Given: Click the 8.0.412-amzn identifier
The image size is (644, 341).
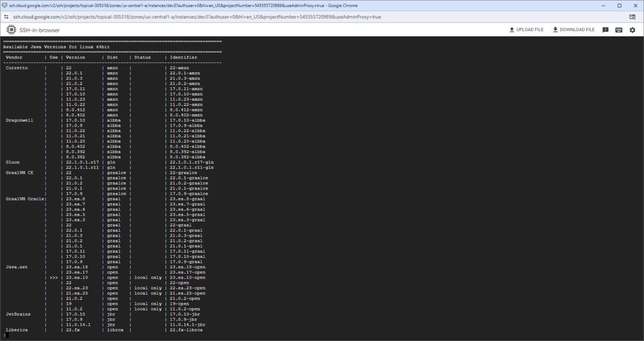Looking at the screenshot, I should (x=186, y=110).
